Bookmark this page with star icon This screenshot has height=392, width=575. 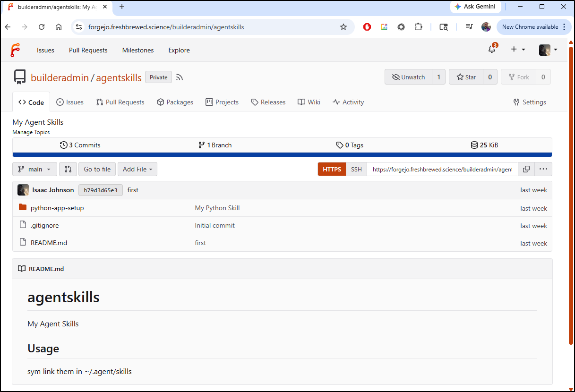click(343, 27)
